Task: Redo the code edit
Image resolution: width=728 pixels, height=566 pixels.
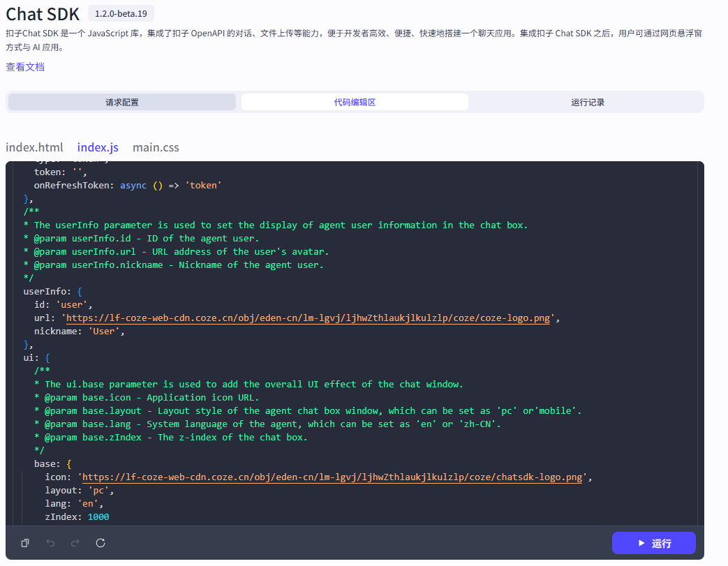Action: point(75,543)
